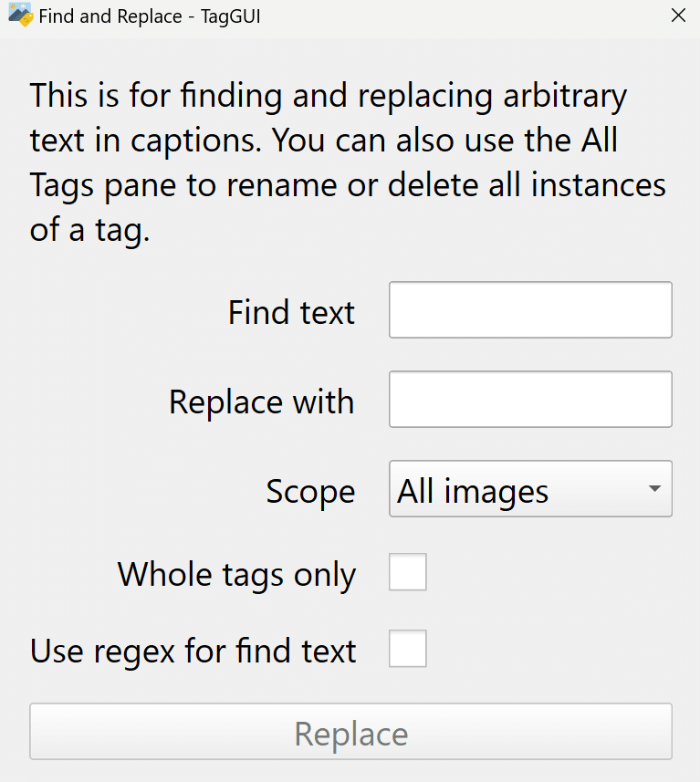Click the Find and Replace - TagGUI window title

pyautogui.click(x=150, y=16)
